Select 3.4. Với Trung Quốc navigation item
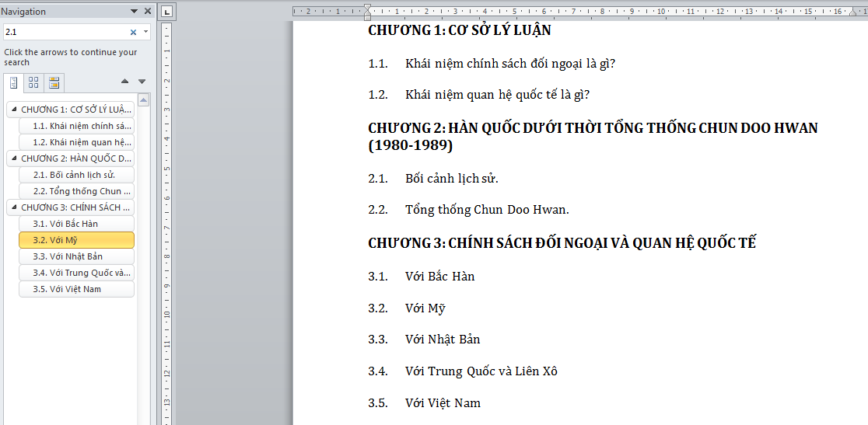The height and width of the screenshot is (425, 868). click(76, 273)
